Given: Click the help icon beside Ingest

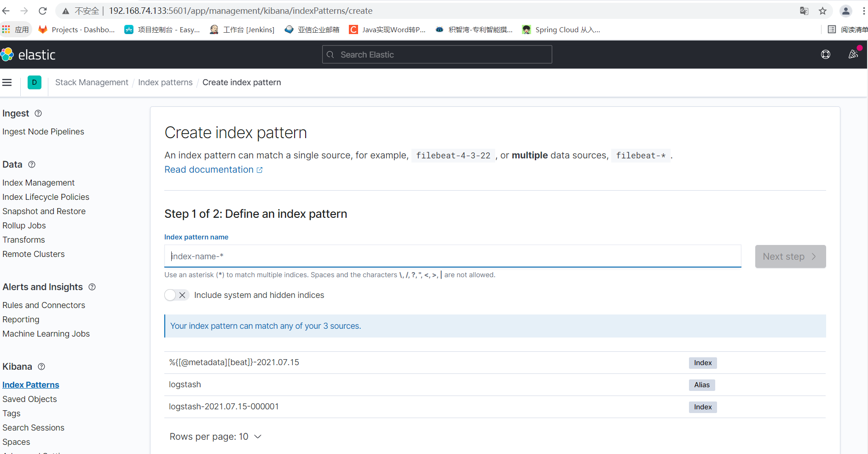Looking at the screenshot, I should tap(38, 113).
